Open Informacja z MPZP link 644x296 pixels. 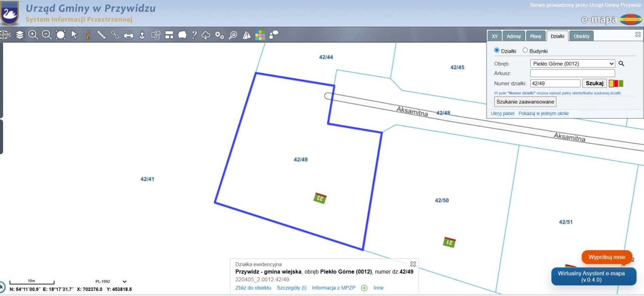point(335,288)
